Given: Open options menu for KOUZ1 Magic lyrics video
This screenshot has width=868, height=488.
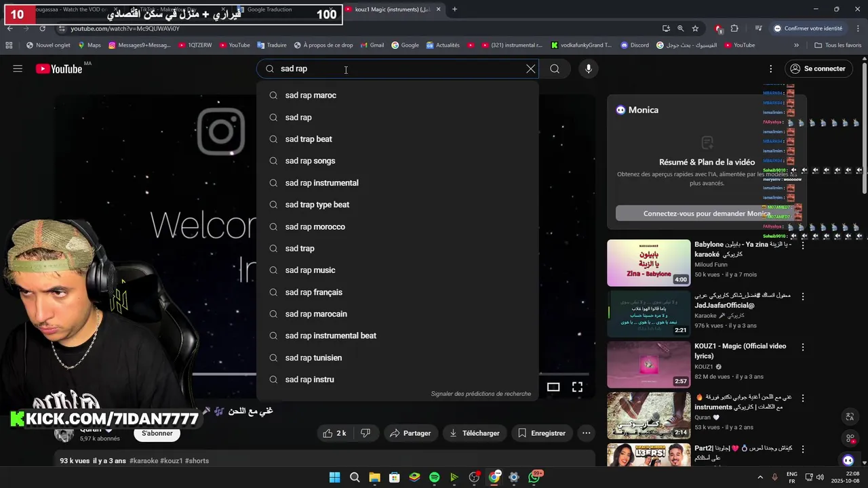Looking at the screenshot, I should point(803,347).
